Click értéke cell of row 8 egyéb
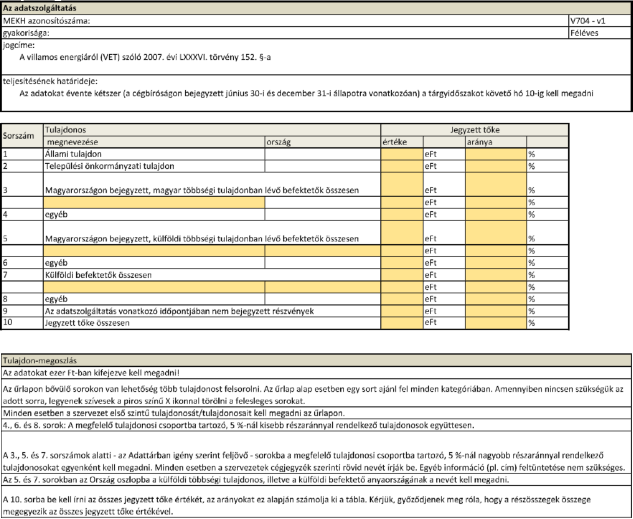This screenshot has width=633, height=519. 402,299
